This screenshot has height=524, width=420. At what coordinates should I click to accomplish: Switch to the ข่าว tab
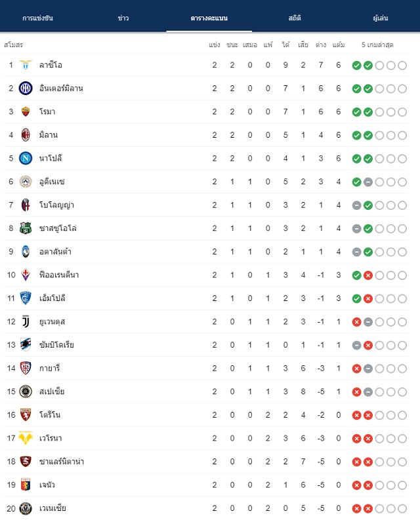click(x=123, y=18)
